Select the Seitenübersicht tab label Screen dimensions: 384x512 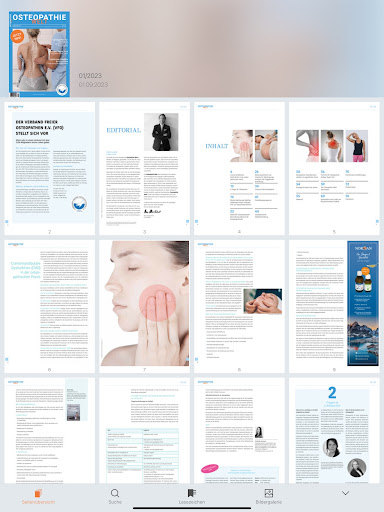pos(38,502)
